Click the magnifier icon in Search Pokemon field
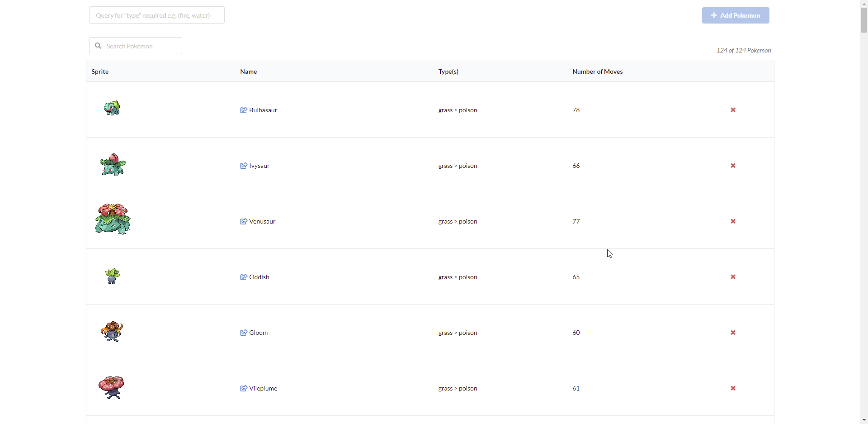The image size is (868, 424). 98,45
